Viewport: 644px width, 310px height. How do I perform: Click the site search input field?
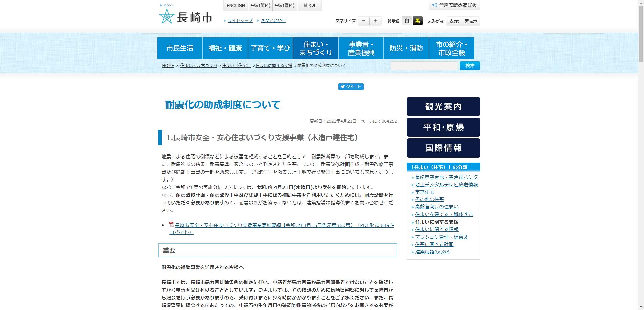click(x=423, y=66)
